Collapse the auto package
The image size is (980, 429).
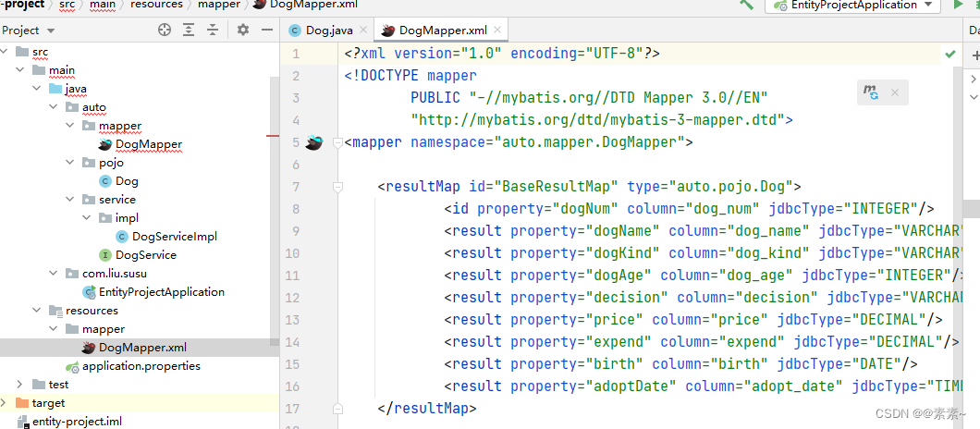55,107
